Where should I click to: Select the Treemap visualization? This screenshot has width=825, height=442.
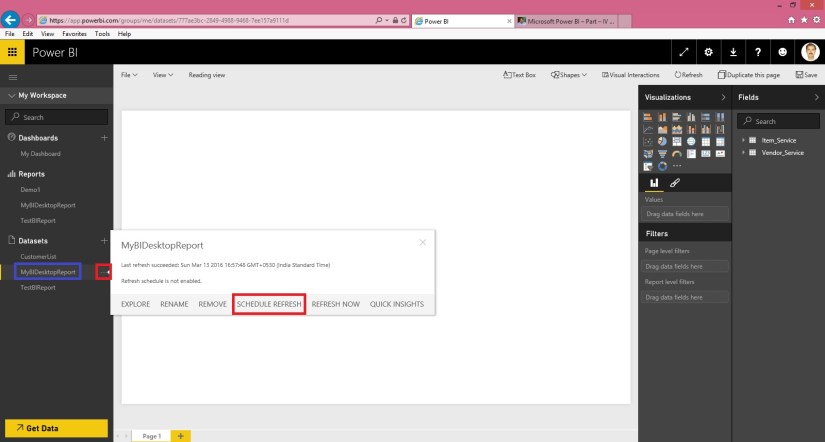click(677, 142)
